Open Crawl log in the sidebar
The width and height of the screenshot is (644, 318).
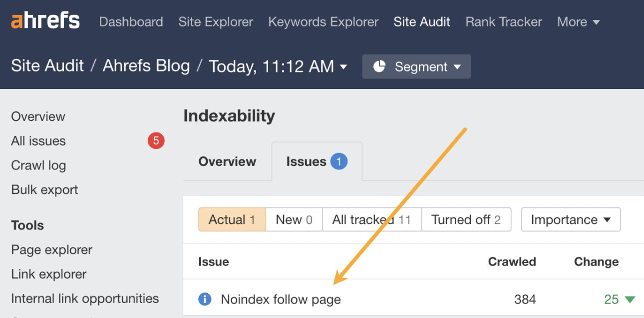pos(38,165)
